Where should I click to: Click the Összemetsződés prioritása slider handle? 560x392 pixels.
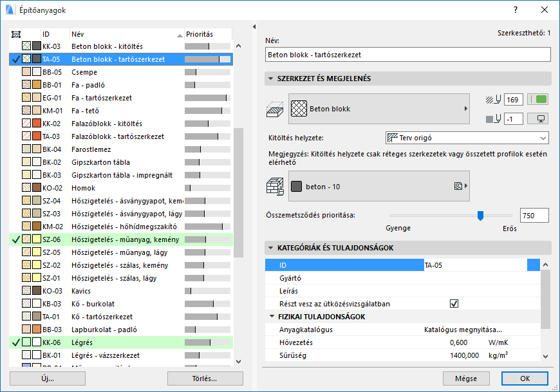[x=480, y=216]
